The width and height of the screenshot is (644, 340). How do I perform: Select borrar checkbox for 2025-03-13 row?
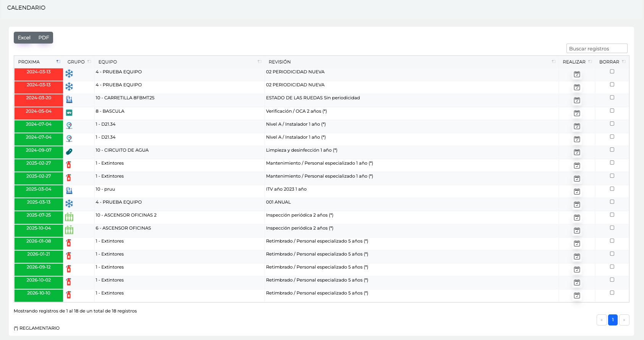pos(612,202)
